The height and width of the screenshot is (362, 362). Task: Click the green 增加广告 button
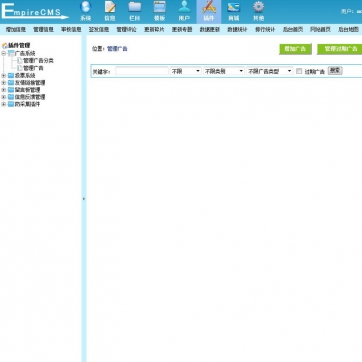click(x=295, y=49)
